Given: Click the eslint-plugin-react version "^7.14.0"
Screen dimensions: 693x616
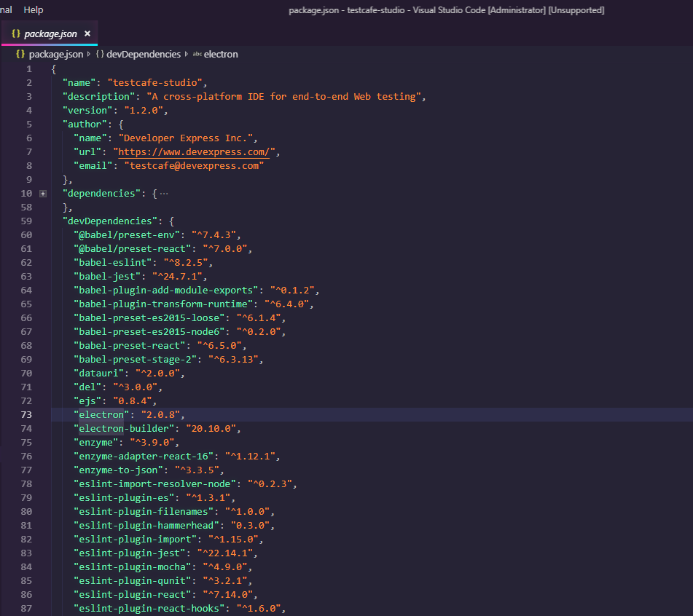Looking at the screenshot, I should click(x=227, y=594).
